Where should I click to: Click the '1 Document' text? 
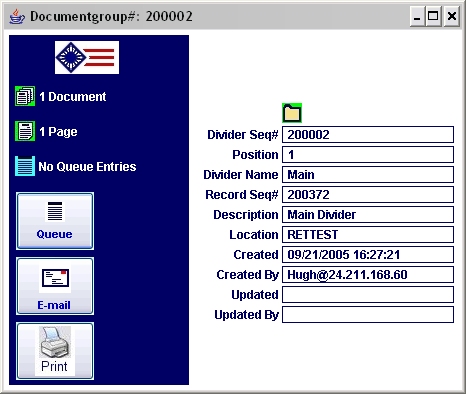click(73, 97)
